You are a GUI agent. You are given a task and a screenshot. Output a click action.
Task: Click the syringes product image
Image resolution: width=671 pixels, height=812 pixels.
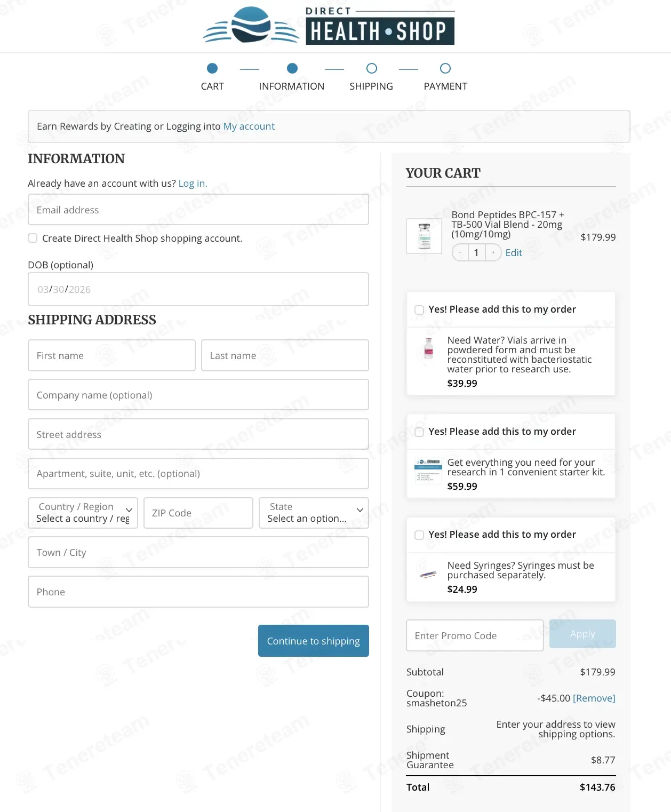[x=428, y=575]
